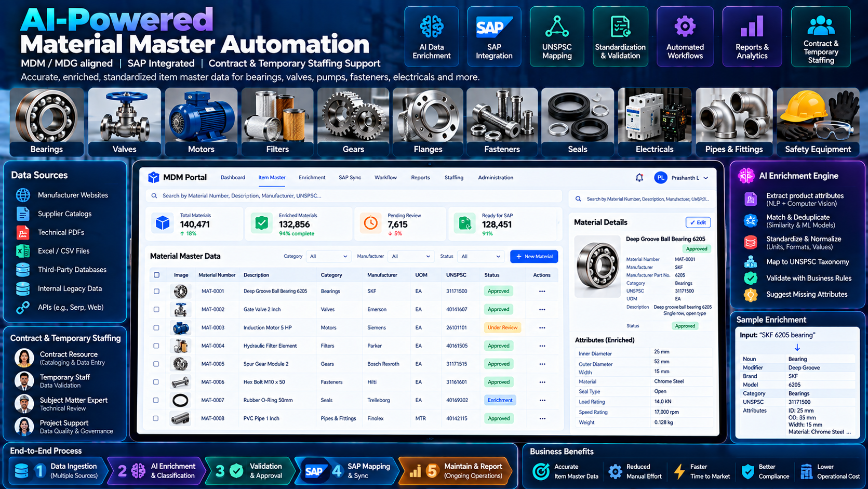Open the Category filter dropdown
The image size is (868, 489).
tap(328, 256)
